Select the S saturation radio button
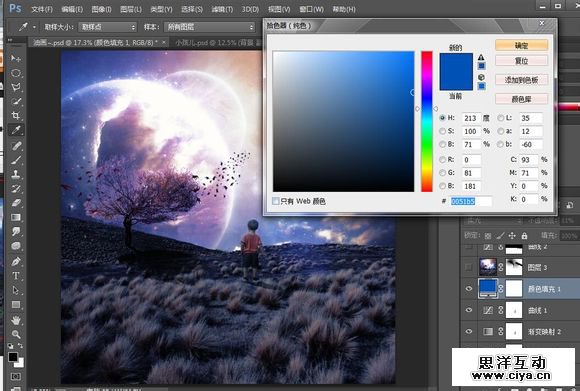The height and width of the screenshot is (391, 580). 442,131
